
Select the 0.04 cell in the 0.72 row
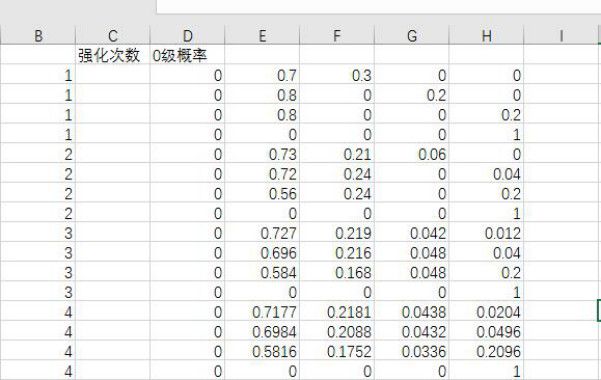click(x=486, y=174)
